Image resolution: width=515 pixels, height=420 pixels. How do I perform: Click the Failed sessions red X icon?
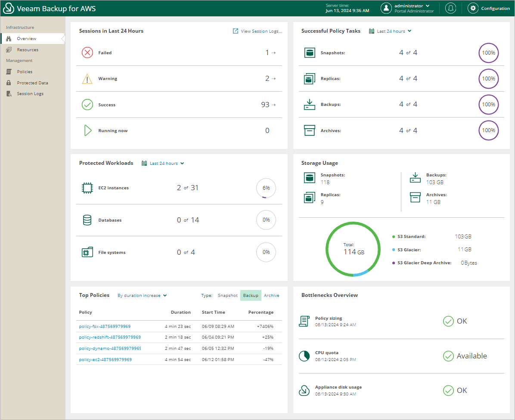click(87, 52)
